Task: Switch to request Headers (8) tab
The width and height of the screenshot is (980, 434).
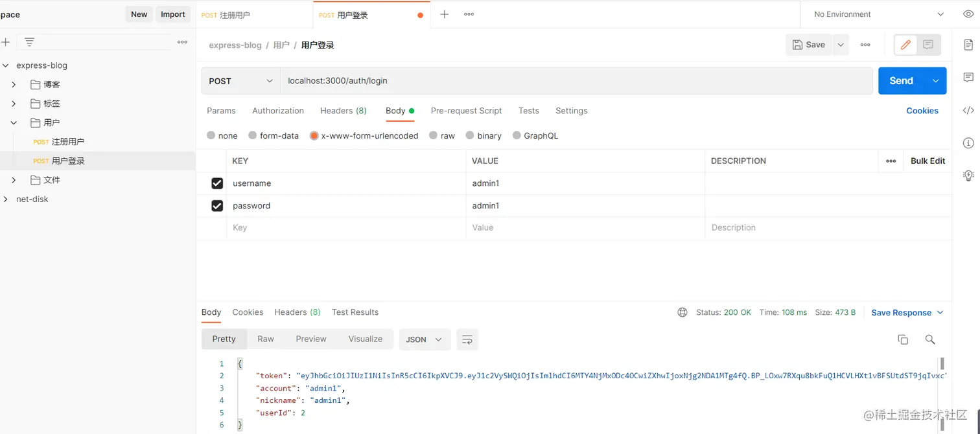Action: pos(344,111)
